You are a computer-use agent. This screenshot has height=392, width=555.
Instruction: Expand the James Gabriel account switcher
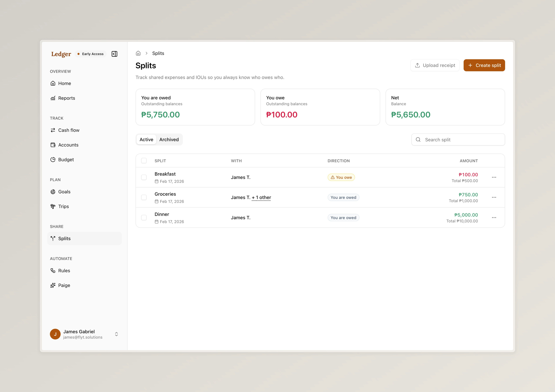point(116,334)
